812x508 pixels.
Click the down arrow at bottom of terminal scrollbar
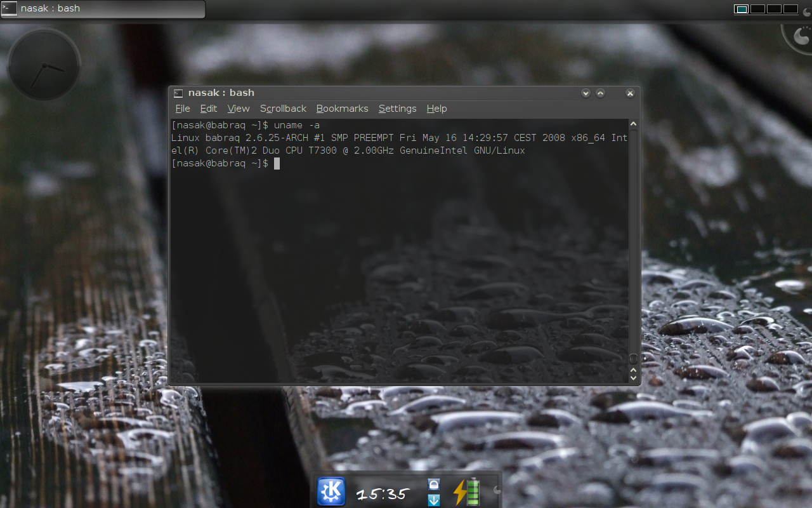coord(632,378)
